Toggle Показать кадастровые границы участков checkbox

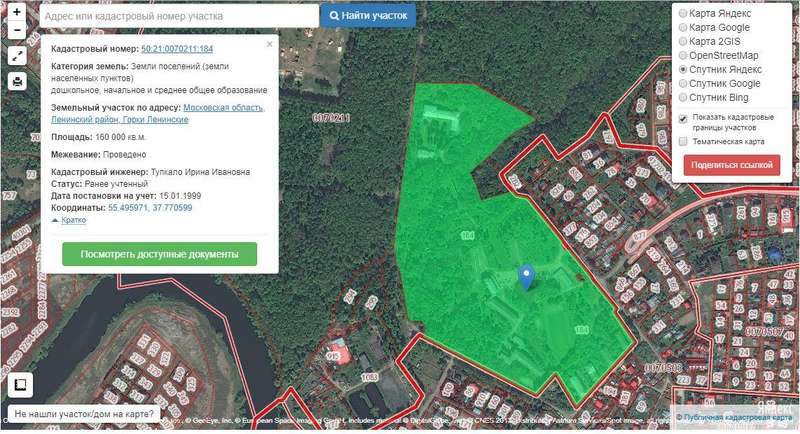pos(683,119)
